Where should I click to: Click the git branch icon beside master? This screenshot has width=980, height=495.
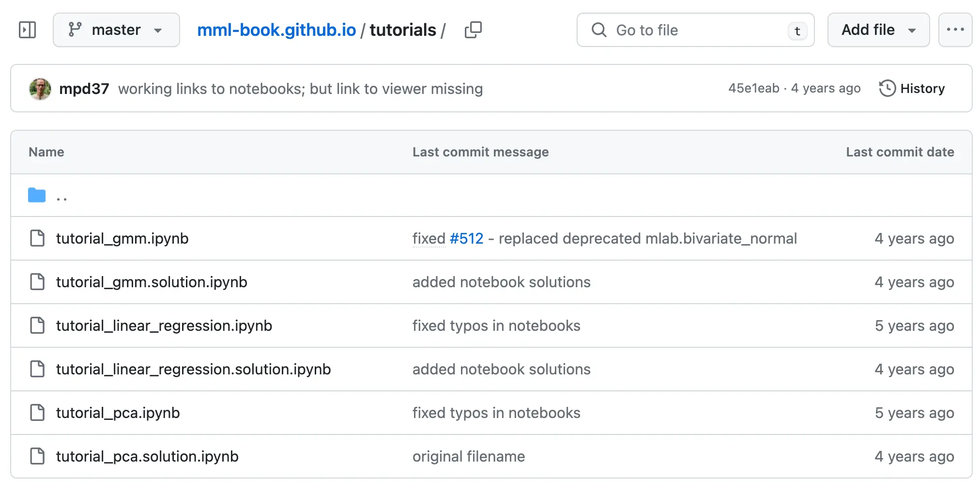pyautogui.click(x=75, y=30)
